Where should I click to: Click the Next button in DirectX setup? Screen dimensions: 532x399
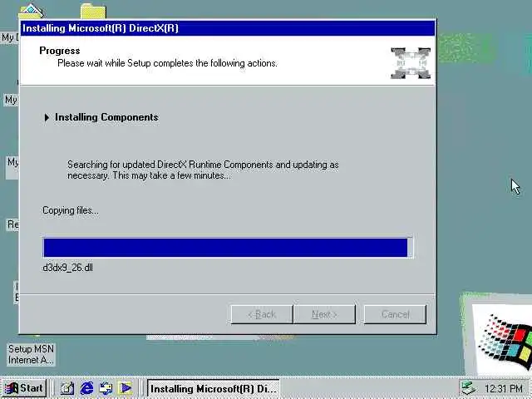(x=324, y=314)
